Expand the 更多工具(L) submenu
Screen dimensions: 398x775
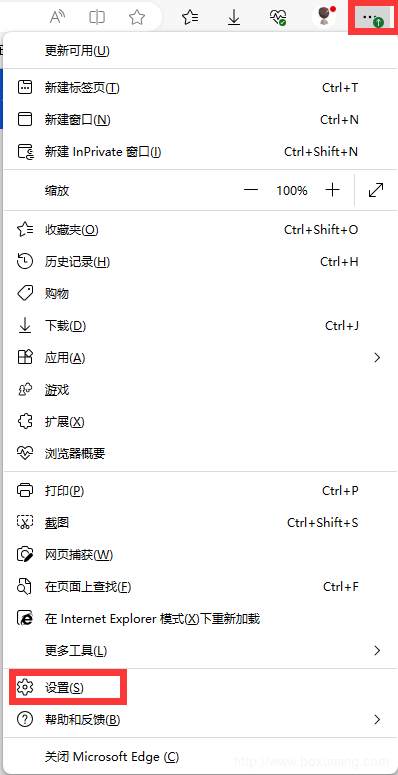(x=199, y=650)
